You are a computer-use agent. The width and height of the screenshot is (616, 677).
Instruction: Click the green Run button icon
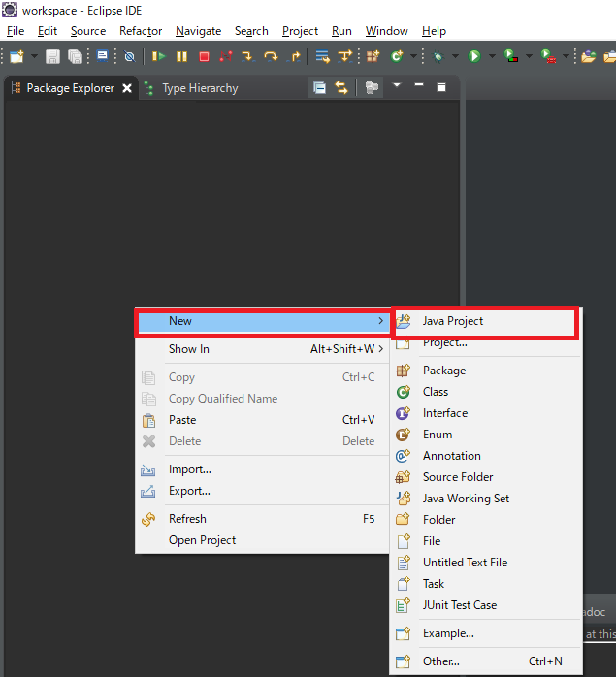[474, 56]
